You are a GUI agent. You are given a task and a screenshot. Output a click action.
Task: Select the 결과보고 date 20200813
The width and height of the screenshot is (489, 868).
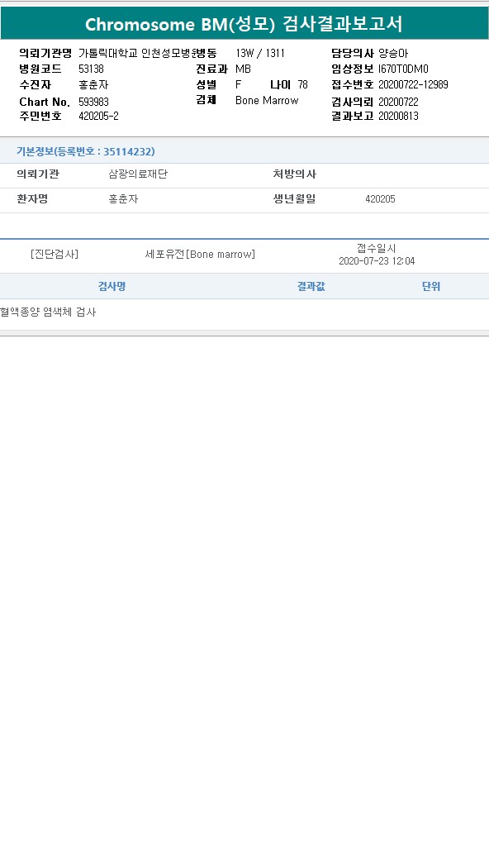[x=398, y=117]
